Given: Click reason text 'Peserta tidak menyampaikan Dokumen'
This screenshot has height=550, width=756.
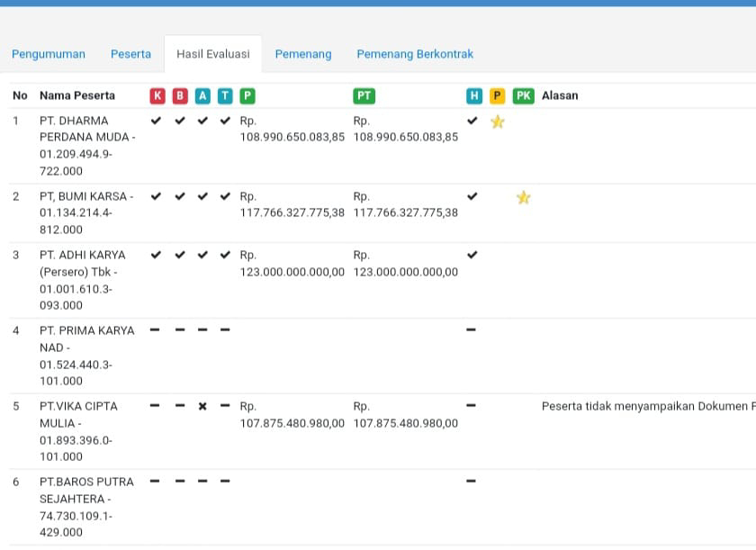Looking at the screenshot, I should coord(644,406).
